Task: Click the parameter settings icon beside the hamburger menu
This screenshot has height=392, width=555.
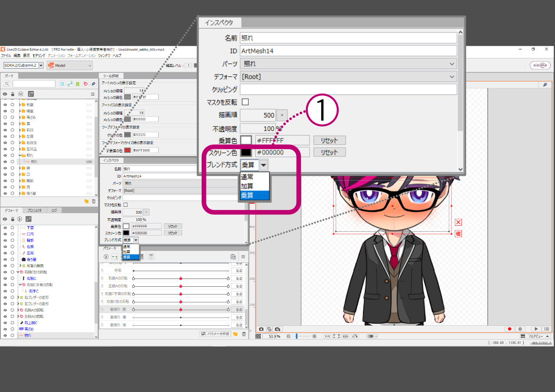Action: tap(233, 256)
